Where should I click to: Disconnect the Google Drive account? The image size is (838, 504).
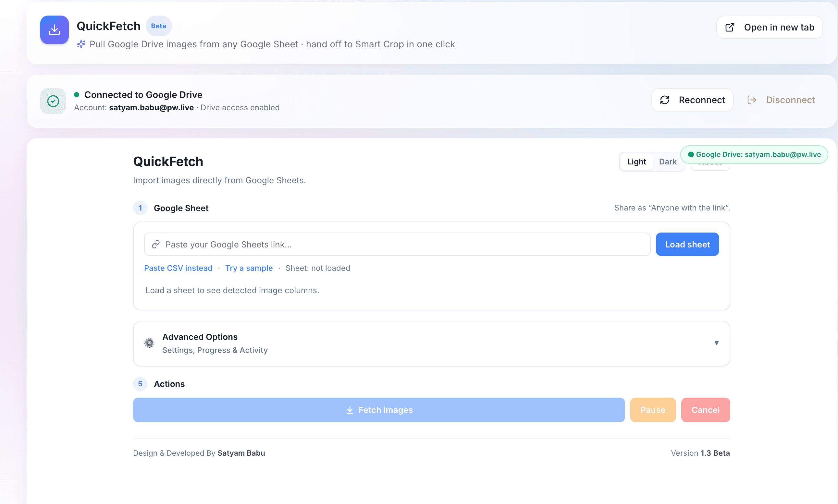781,100
